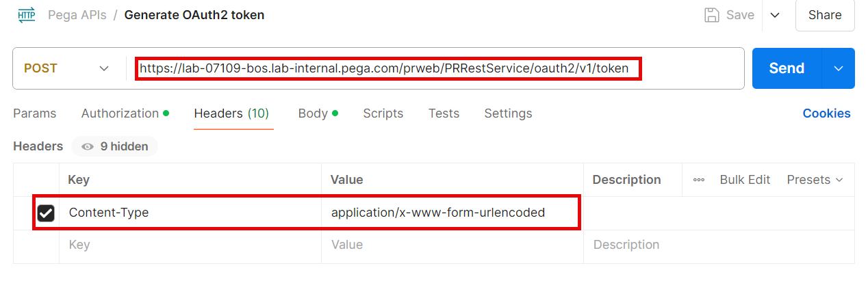Open the Cookies link
The height and width of the screenshot is (283, 868).
pyautogui.click(x=827, y=113)
